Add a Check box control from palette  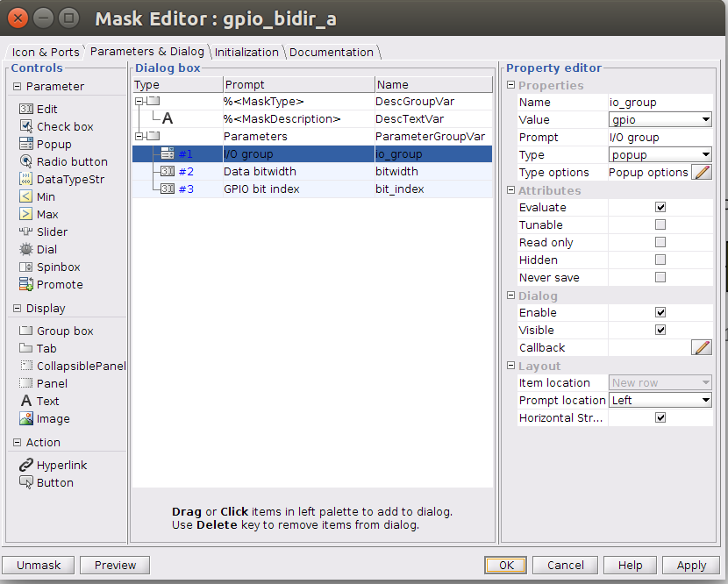56,127
